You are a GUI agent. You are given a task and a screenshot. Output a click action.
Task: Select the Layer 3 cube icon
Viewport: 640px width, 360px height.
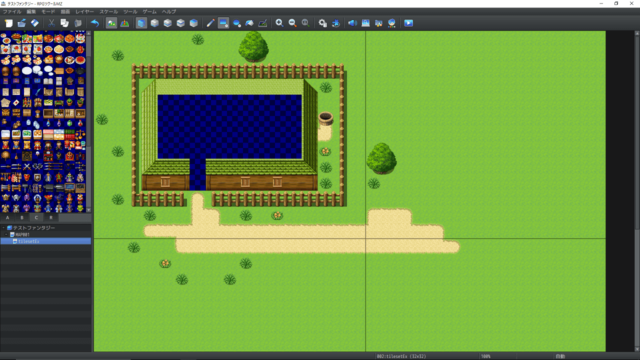[x=180, y=23]
